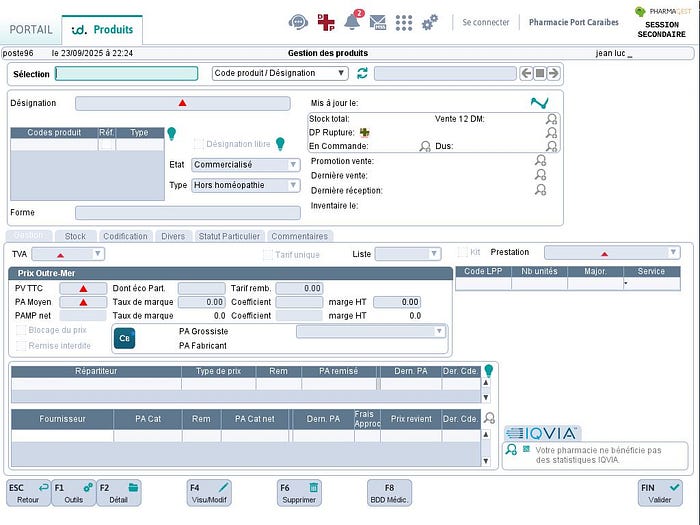Click the Désignation input field

point(183,103)
